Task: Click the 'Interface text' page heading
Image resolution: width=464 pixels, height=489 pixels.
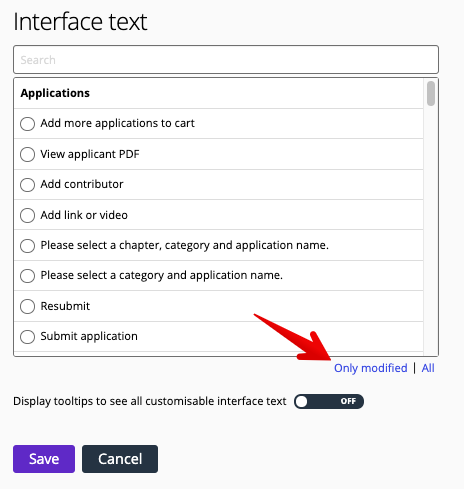Action: pyautogui.click(x=80, y=22)
